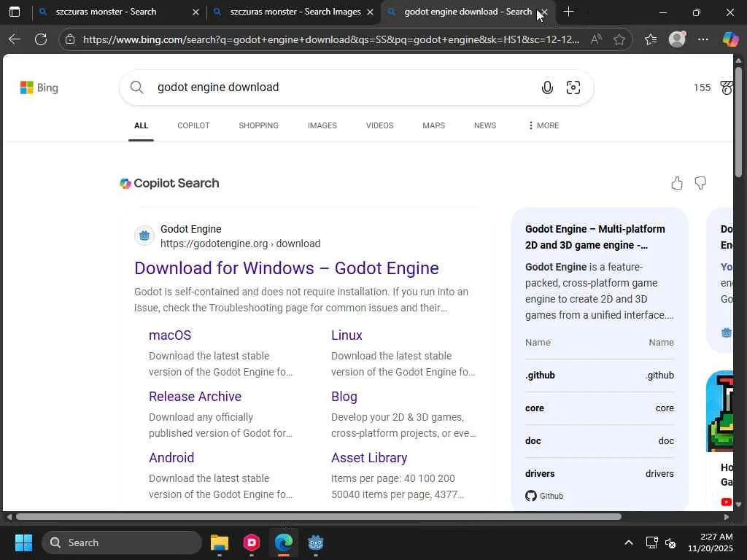
Task: Open visual search camera icon
Action: point(573,88)
